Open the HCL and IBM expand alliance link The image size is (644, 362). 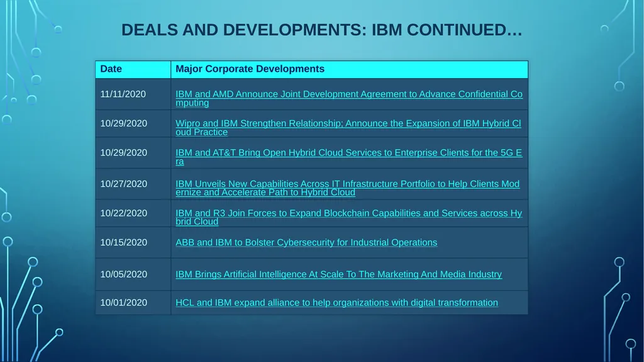tap(337, 303)
